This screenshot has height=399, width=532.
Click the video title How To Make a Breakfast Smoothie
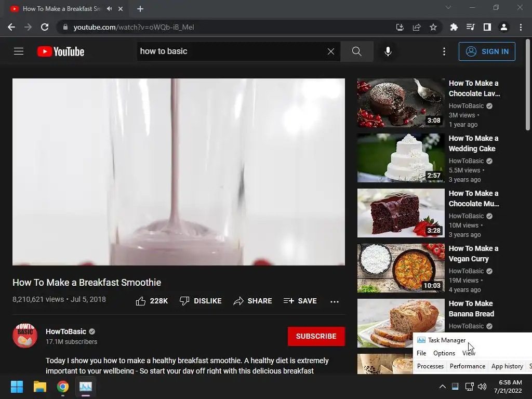[x=87, y=282]
